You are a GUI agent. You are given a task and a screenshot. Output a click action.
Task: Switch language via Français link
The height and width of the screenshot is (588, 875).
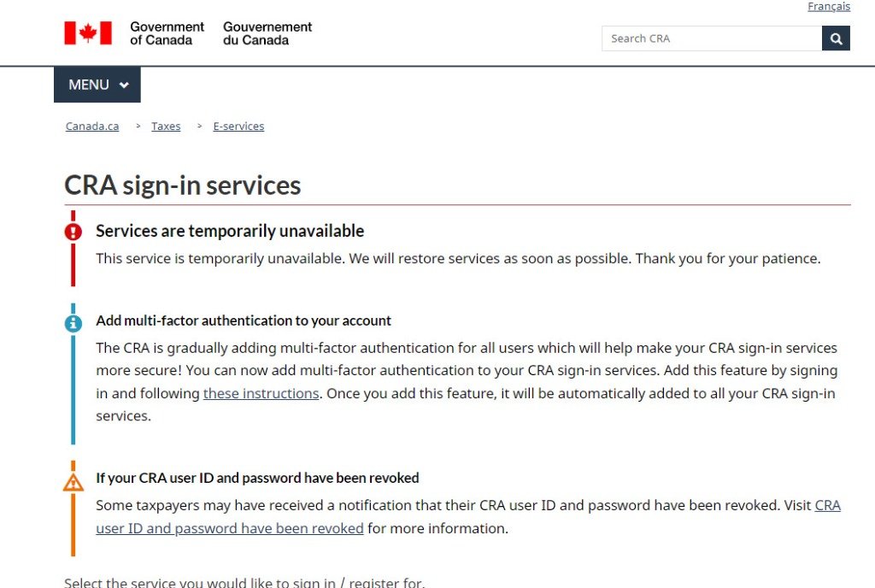(x=829, y=6)
